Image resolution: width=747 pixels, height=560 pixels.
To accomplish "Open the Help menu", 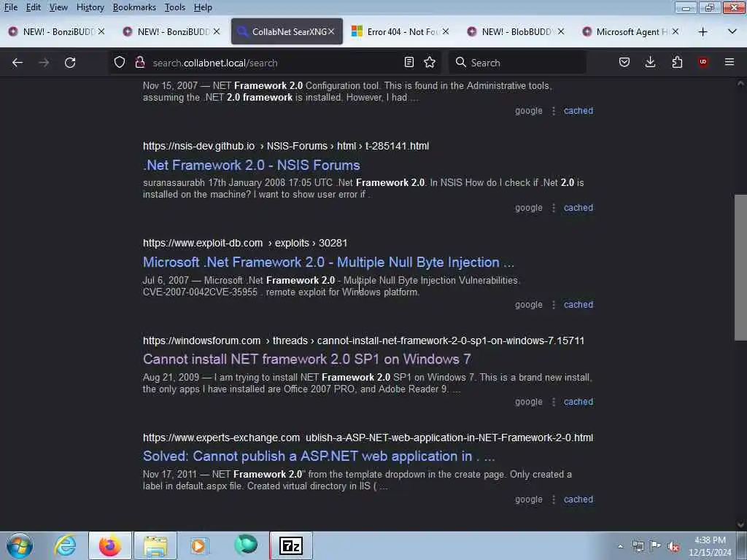I will click(203, 7).
